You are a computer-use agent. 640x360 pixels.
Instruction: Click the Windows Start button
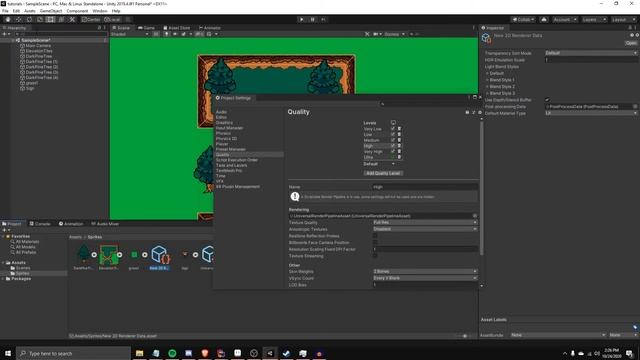point(8,353)
